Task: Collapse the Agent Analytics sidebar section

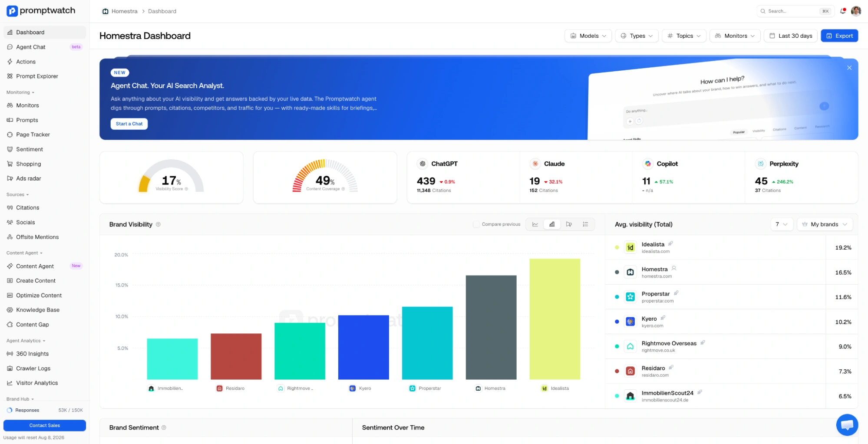Action: (x=26, y=341)
